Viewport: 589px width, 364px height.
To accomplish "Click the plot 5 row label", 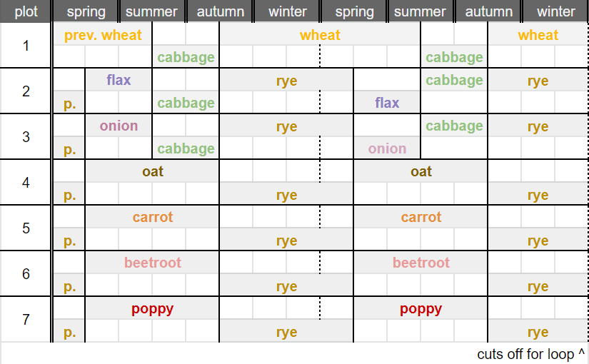I will click(26, 228).
